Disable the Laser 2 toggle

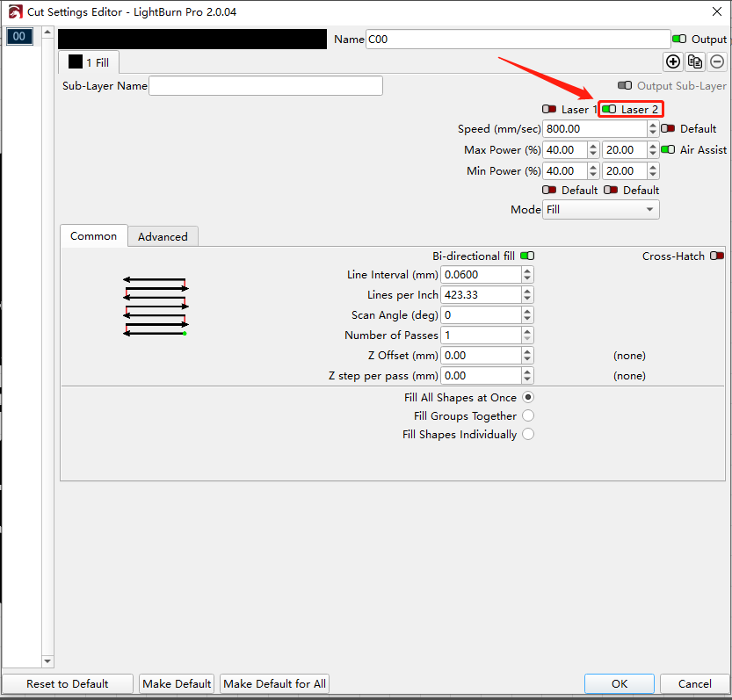[609, 109]
